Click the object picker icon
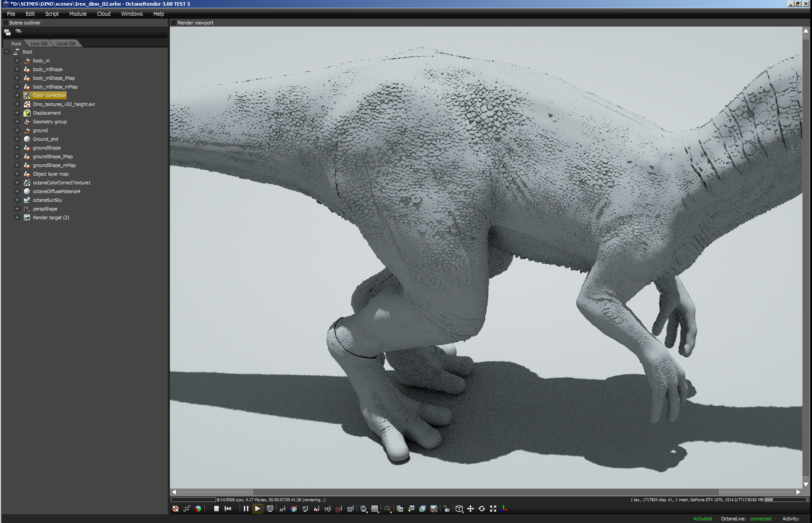The width and height of the screenshot is (812, 523). point(316,509)
